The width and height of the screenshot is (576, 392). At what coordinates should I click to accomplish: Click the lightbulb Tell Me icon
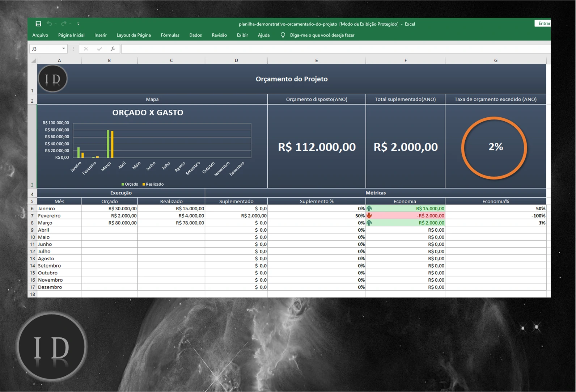point(283,35)
